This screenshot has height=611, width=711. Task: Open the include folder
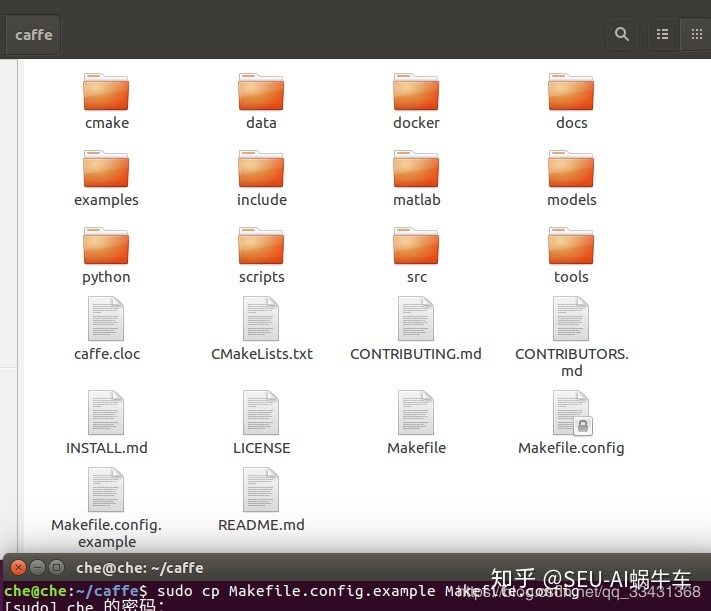[x=261, y=169]
